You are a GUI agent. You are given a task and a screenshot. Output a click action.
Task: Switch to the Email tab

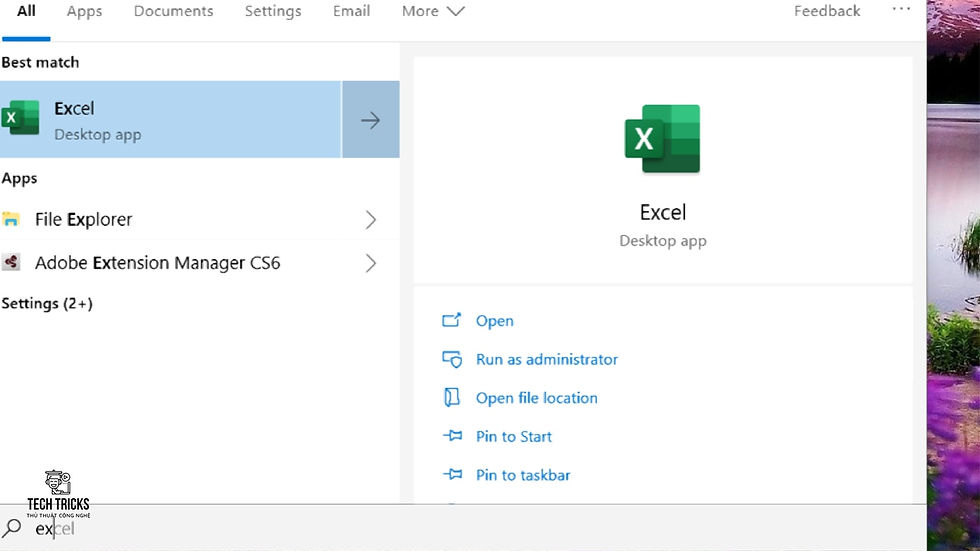(x=351, y=11)
